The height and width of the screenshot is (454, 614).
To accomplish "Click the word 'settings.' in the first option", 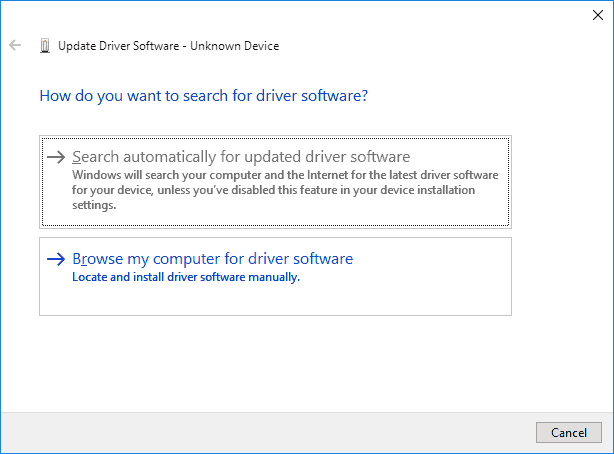I will (95, 205).
